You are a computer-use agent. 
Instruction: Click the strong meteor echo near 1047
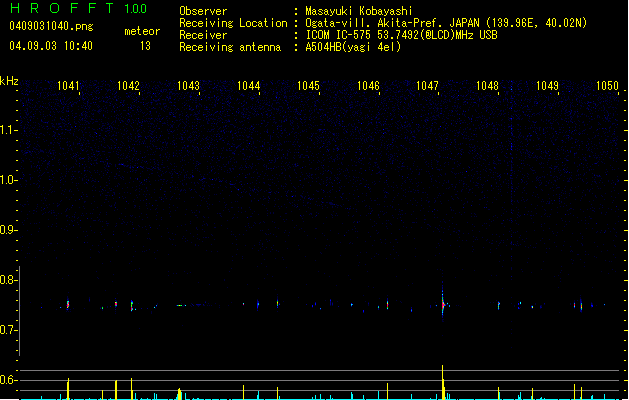(443, 304)
